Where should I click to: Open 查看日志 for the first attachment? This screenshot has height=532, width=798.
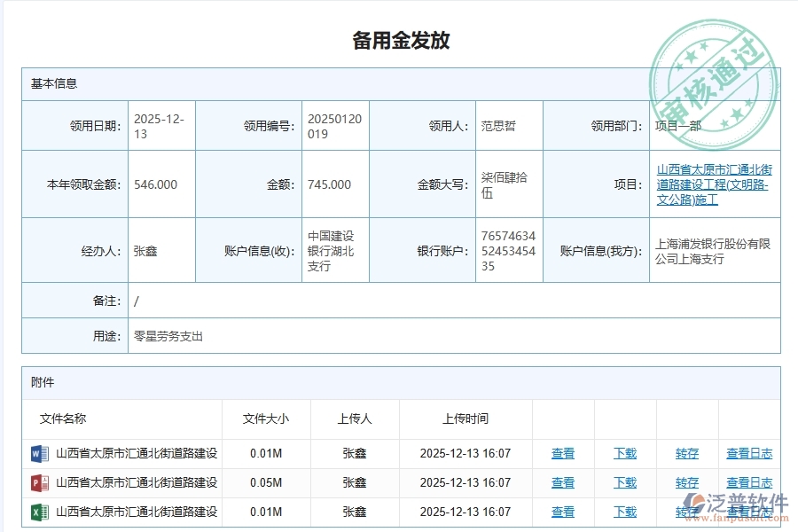coord(749,453)
